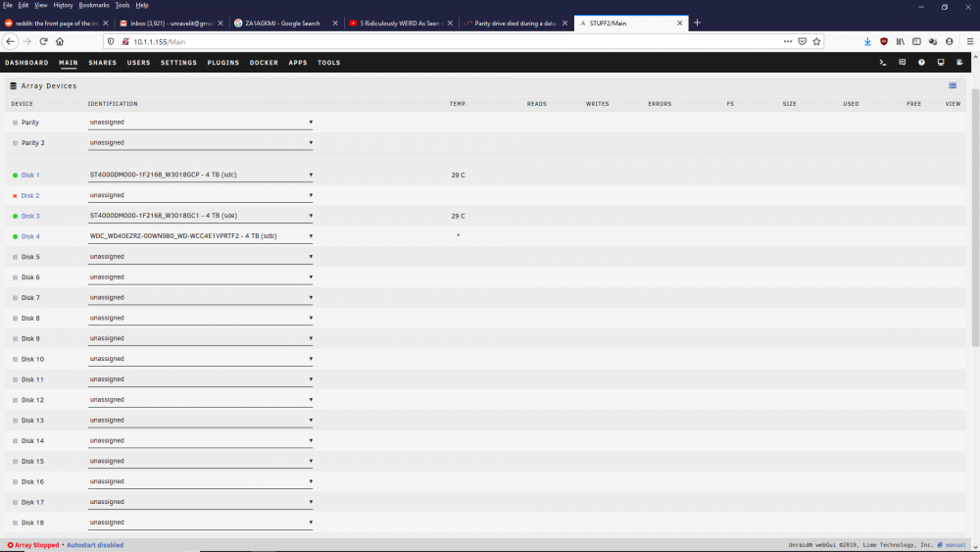Open Firefox account avatar icon
This screenshot has height=552, width=980.
pos(949,41)
